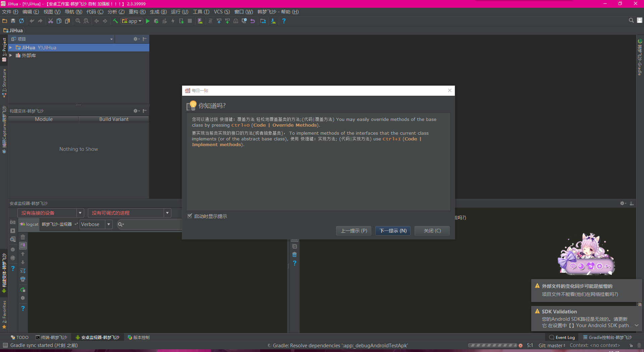Expand the '外部库' tree node
Image resolution: width=644 pixels, height=352 pixels.
coord(11,55)
